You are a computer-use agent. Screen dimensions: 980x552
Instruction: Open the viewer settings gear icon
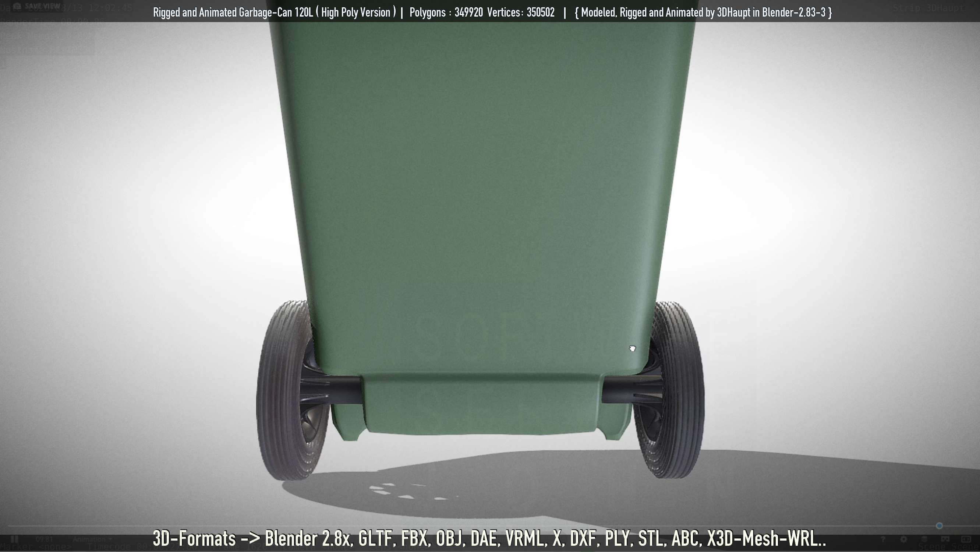click(x=903, y=539)
